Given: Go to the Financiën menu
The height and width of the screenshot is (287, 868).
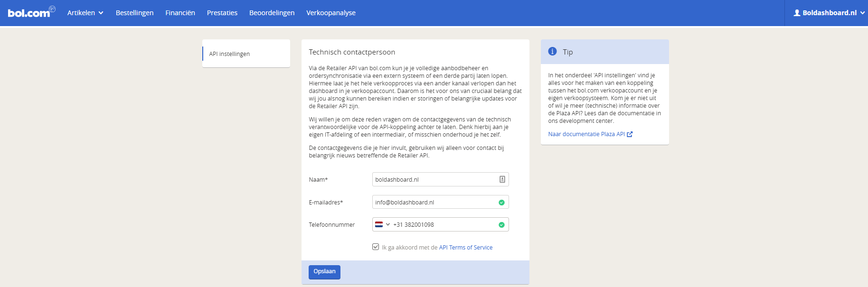Looking at the screenshot, I should click(x=180, y=13).
